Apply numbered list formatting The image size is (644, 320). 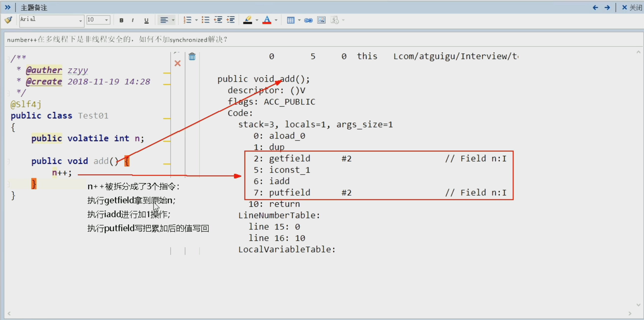pyautogui.click(x=187, y=20)
